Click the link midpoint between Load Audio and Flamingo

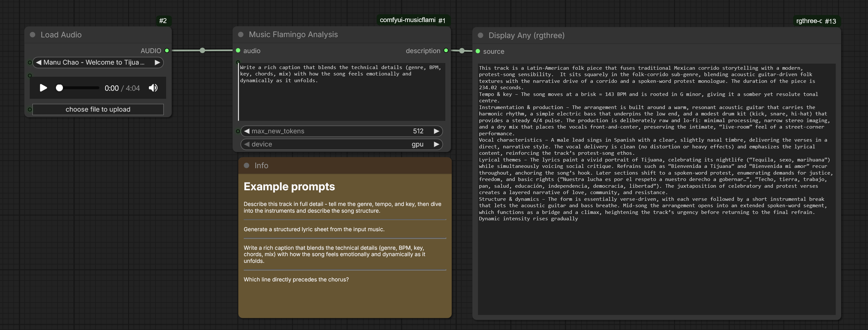202,51
